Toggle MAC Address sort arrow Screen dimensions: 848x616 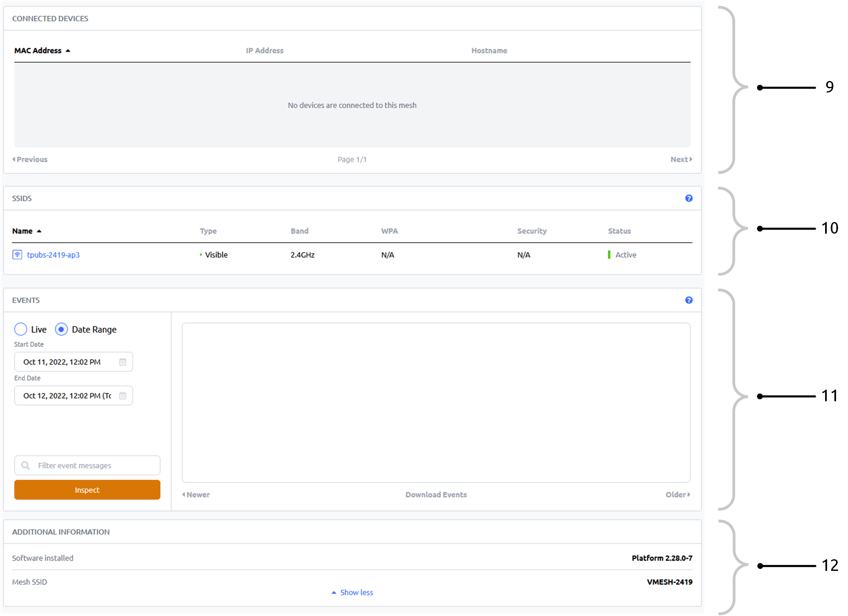point(68,51)
